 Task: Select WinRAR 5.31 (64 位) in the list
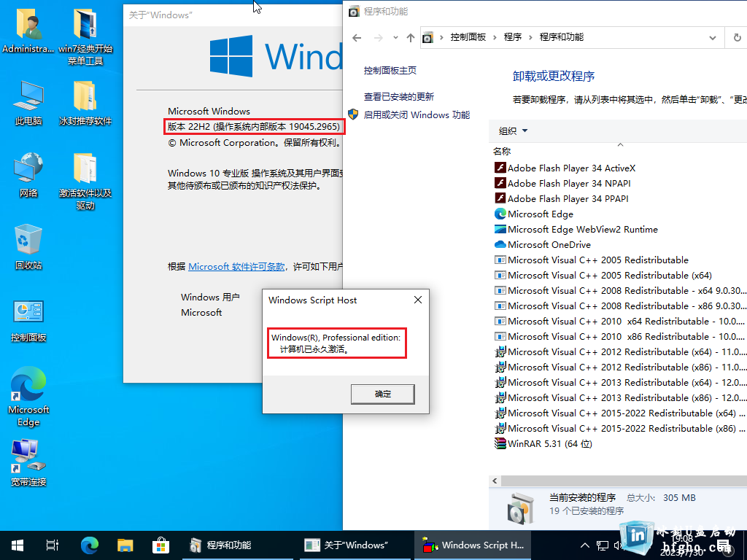pyautogui.click(x=549, y=443)
